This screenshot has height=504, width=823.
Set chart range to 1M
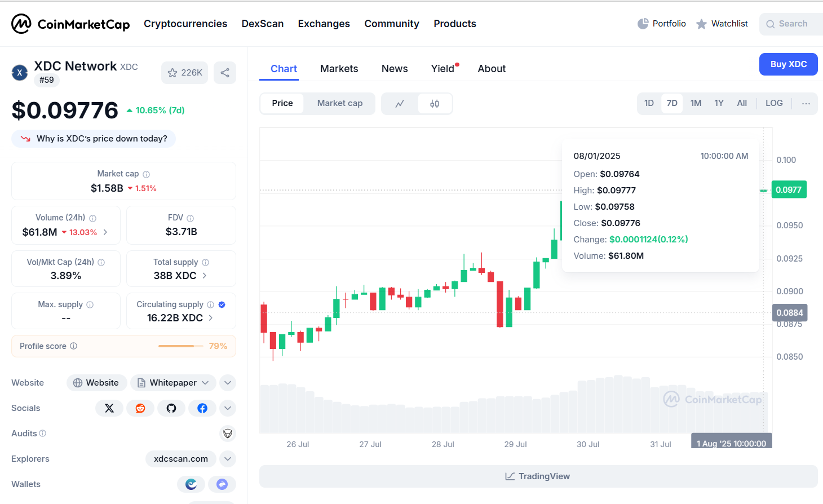[x=696, y=103]
